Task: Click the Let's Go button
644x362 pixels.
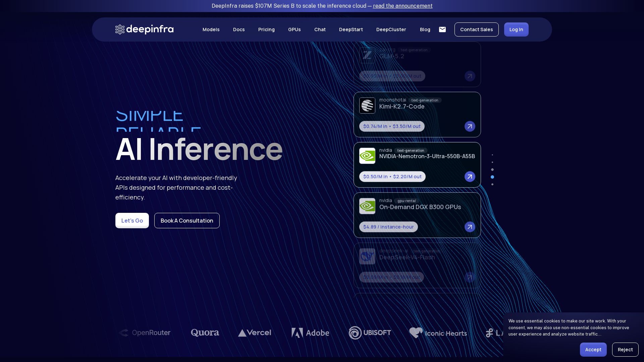Action: pos(132,221)
